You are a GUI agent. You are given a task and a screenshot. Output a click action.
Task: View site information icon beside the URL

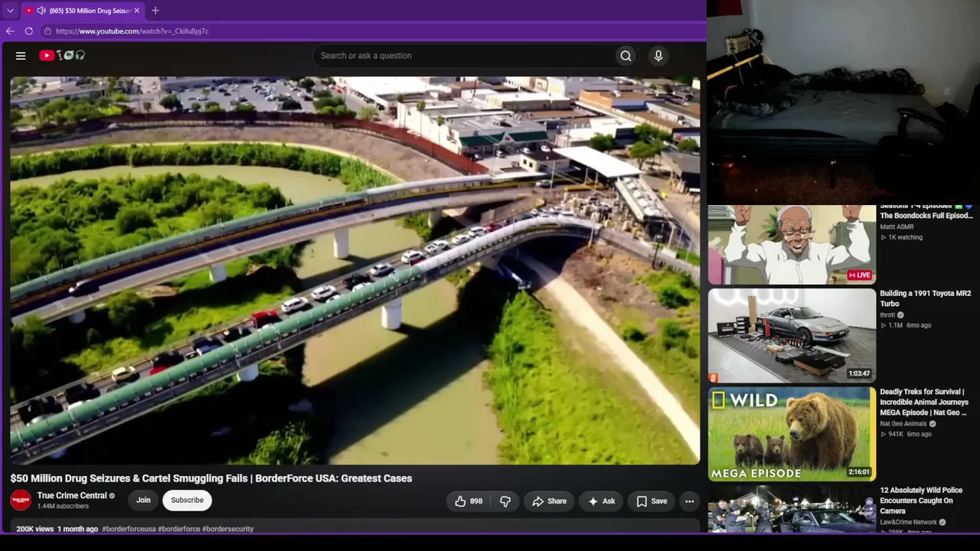click(x=47, y=31)
